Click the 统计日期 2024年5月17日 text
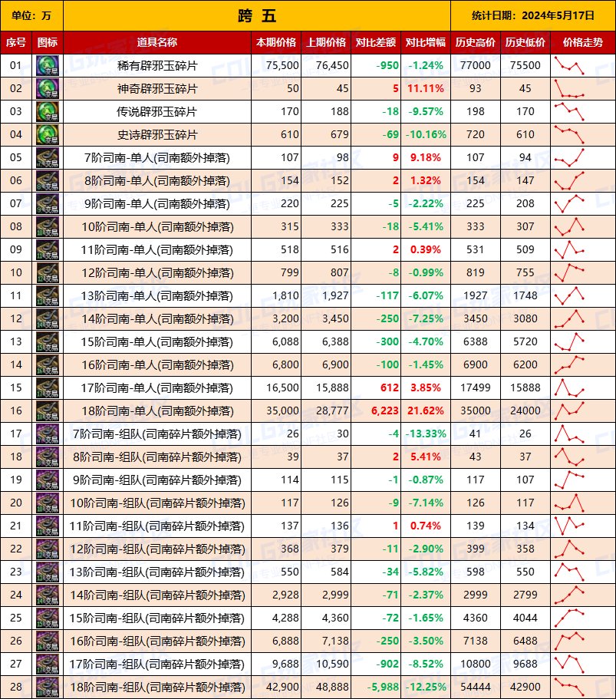Screen dimensions: 616x699 click(533, 15)
